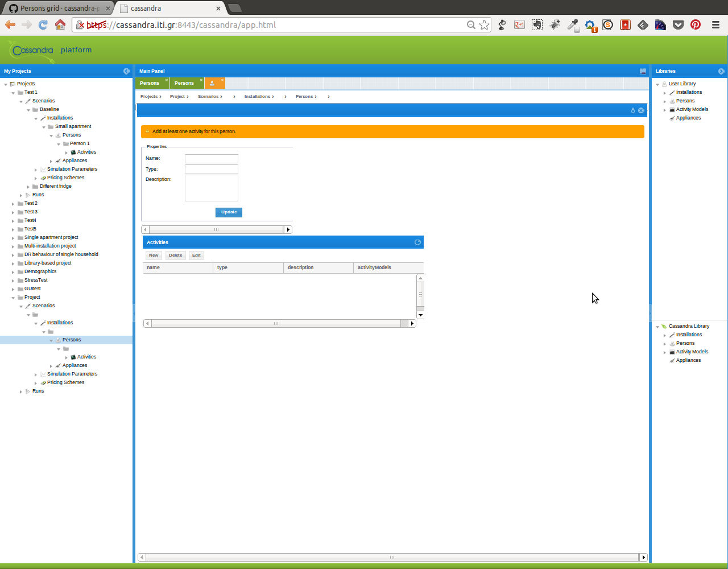This screenshot has height=569, width=728.
Task: Open the blue gear extension with badge
Action: click(590, 25)
